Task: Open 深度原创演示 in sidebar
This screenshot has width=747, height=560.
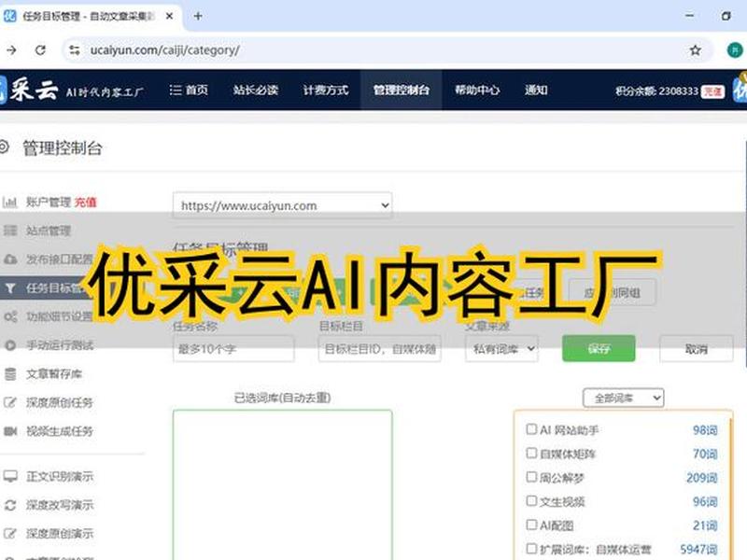Action: point(60,533)
